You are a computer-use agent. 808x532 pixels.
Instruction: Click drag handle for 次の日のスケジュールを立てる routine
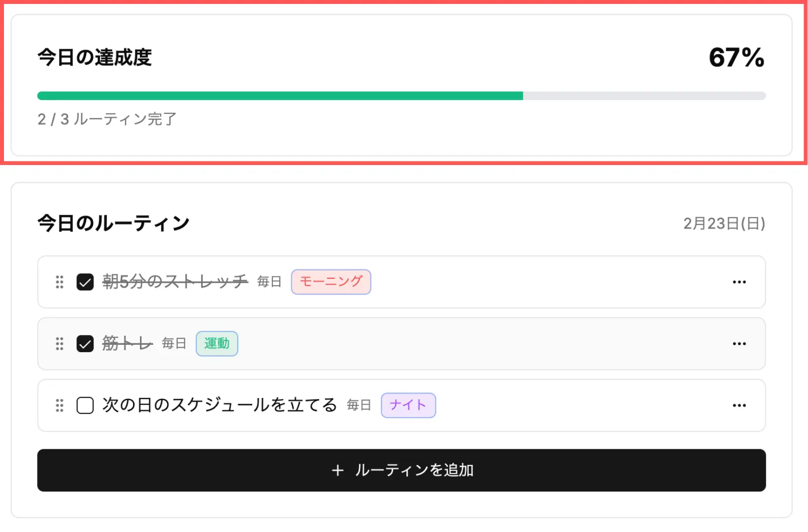tap(60, 405)
